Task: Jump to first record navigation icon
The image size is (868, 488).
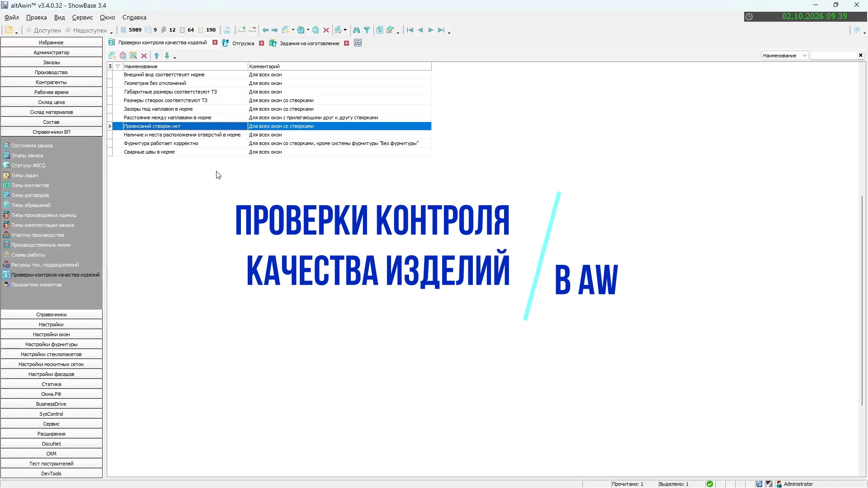Action: tap(410, 30)
